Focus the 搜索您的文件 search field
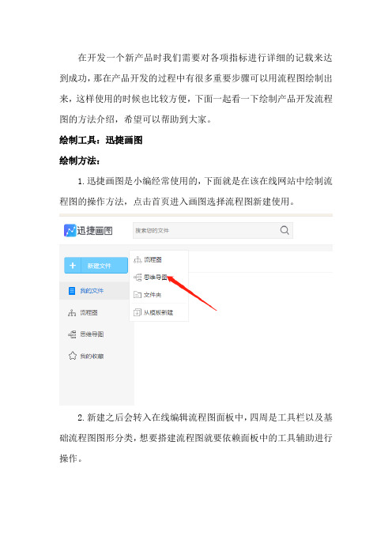 point(213,230)
